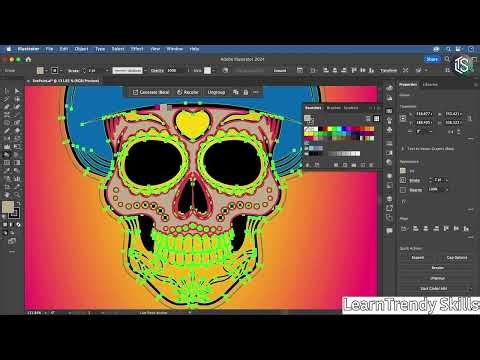Click Transform in the control bar
This screenshot has height=360, width=480.
click(x=389, y=71)
